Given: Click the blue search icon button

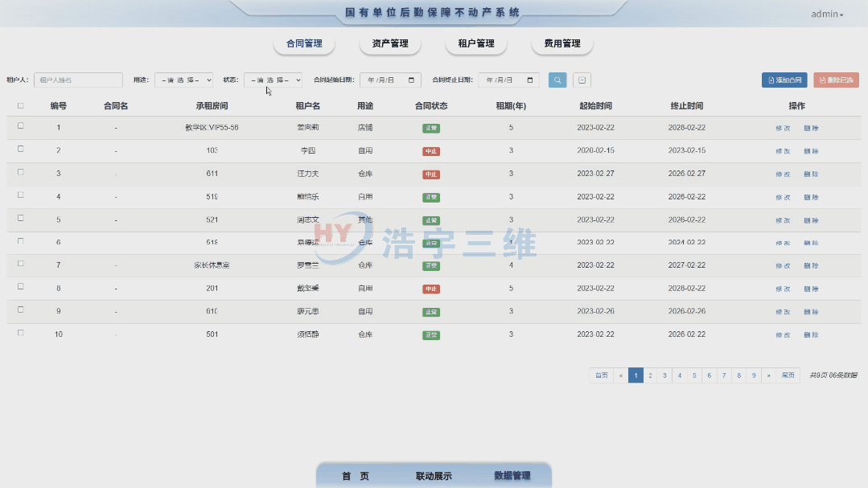Looking at the screenshot, I should tap(557, 80).
